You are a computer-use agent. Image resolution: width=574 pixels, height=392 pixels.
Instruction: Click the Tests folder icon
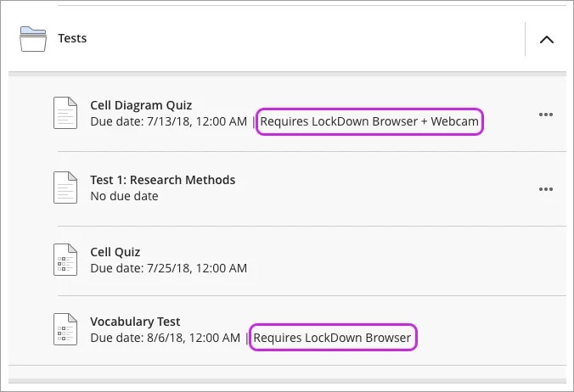(x=33, y=39)
